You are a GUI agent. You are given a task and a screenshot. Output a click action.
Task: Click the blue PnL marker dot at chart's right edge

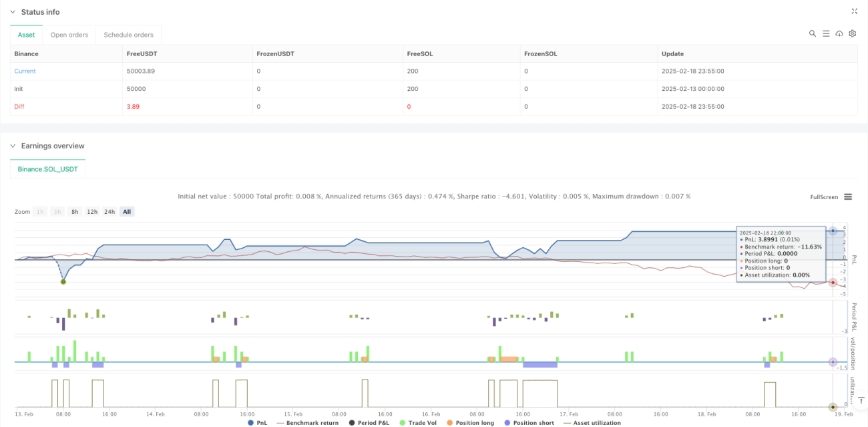pos(833,231)
